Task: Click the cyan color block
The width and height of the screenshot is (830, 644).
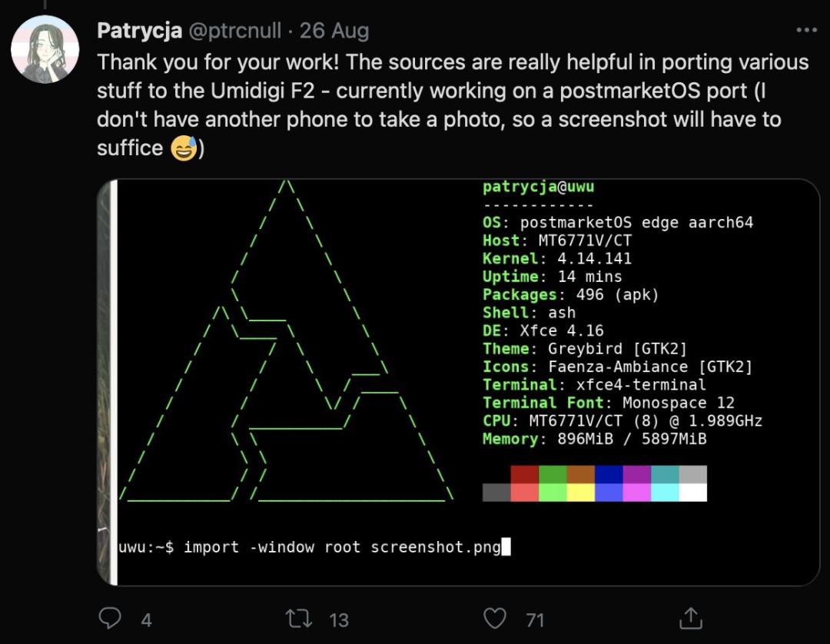Action: click(665, 493)
